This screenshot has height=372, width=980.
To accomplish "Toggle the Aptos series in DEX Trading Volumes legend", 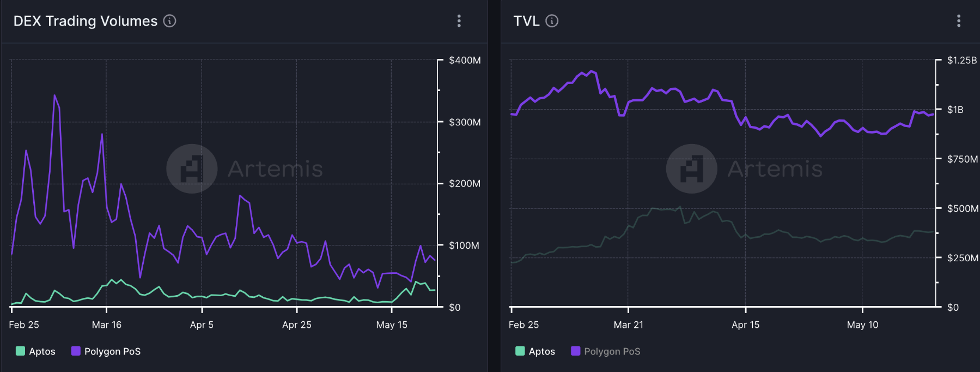I will point(36,351).
